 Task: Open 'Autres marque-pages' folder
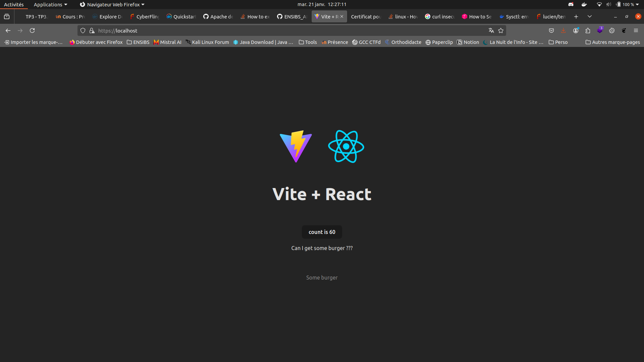(612, 42)
